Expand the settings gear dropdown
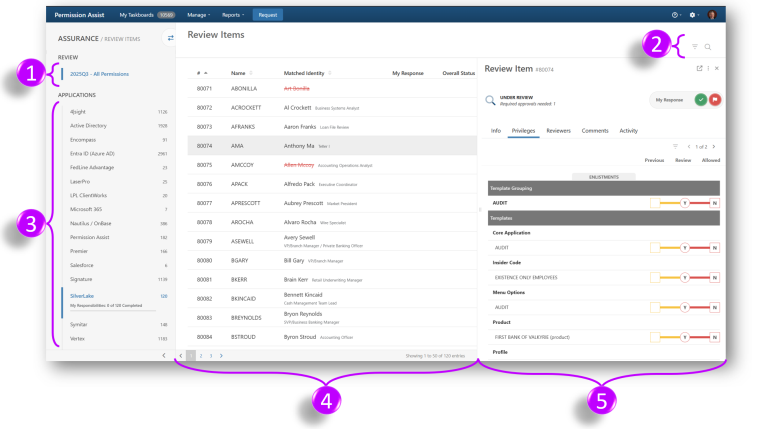The image size is (761, 429). point(693,15)
